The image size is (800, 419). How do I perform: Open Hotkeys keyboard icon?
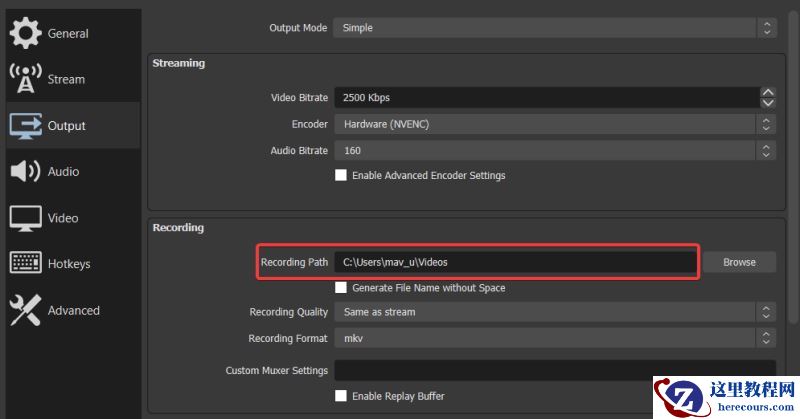click(26, 263)
